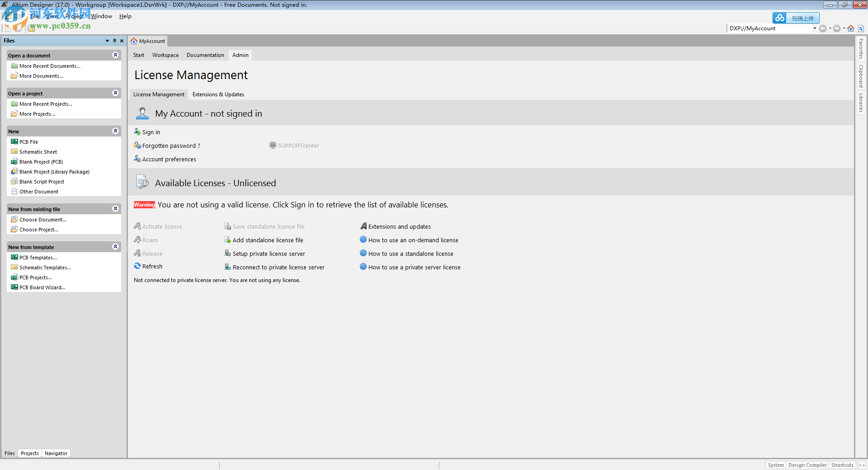This screenshot has width=868, height=470.
Task: Click Other Document entry
Action: 39,192
